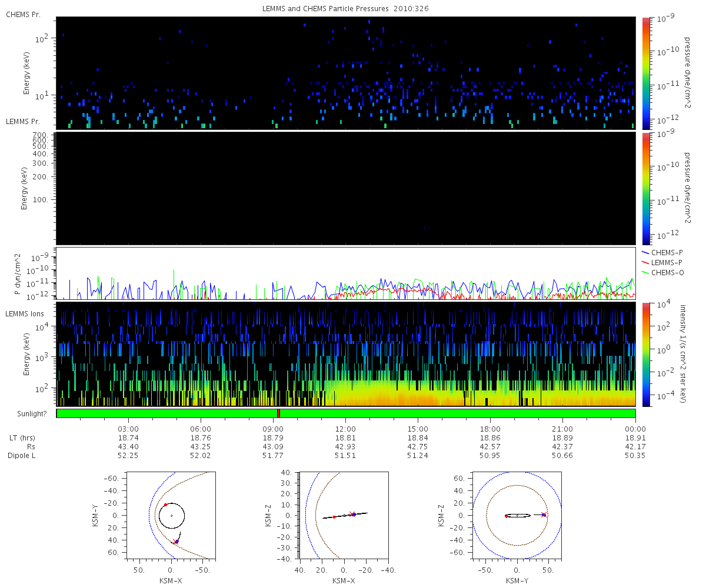Click the Dipole L row label
The height and width of the screenshot is (588, 706).
tap(21, 456)
